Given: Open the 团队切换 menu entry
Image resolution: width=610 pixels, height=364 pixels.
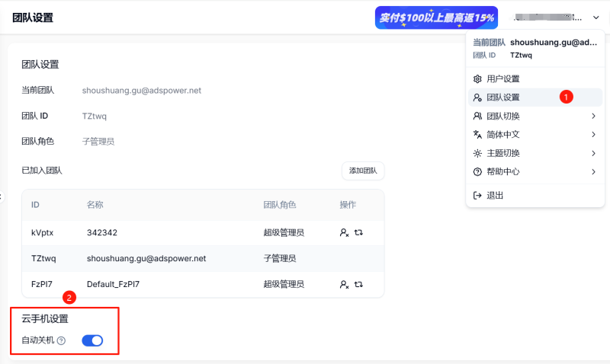Looking at the screenshot, I should (x=535, y=116).
